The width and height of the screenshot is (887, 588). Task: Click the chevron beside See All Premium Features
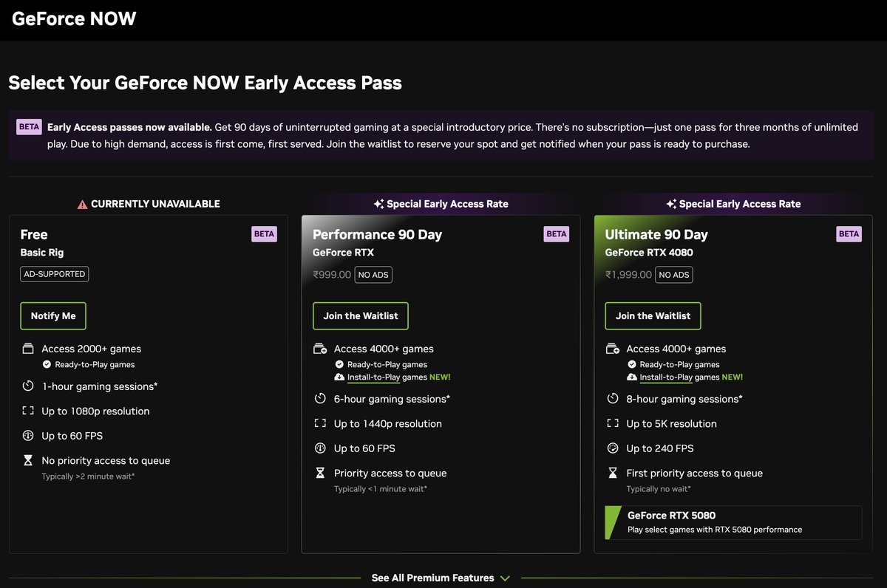[505, 578]
